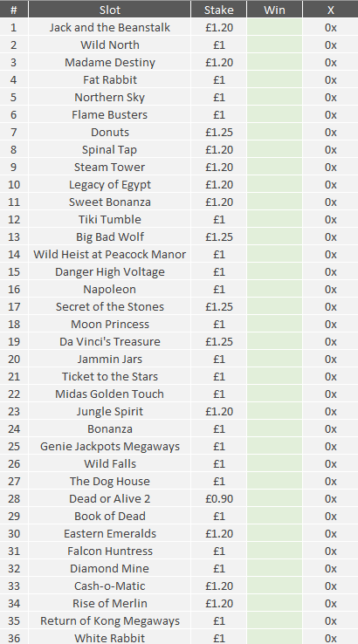Select the Win cell for White Rabbit
The width and height of the screenshot is (358, 644).
point(274,637)
